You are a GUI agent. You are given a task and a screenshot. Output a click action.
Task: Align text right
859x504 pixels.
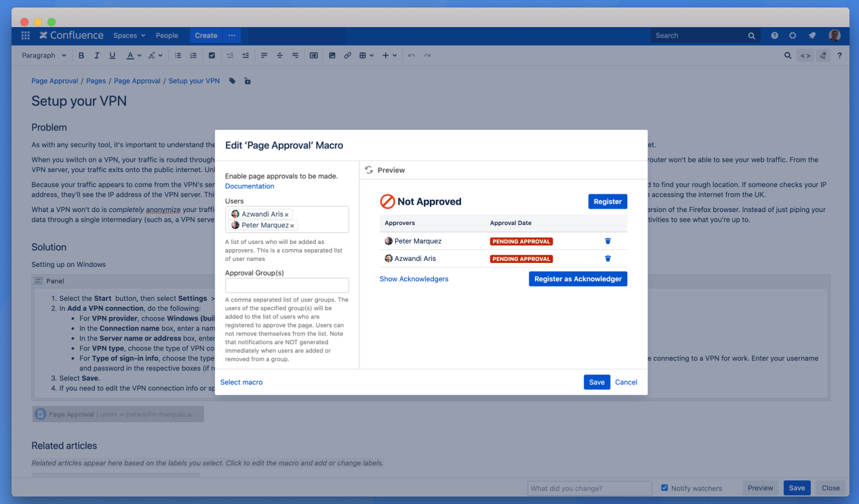tap(295, 56)
